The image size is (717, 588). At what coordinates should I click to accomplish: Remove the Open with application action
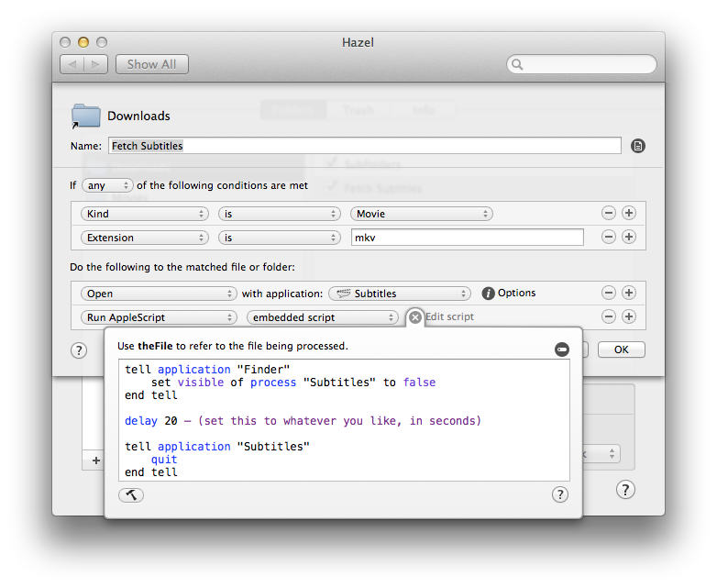point(608,293)
